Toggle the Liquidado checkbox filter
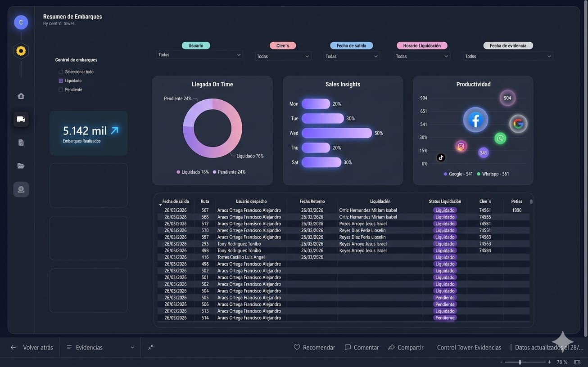This screenshot has height=367, width=588. pyautogui.click(x=61, y=81)
